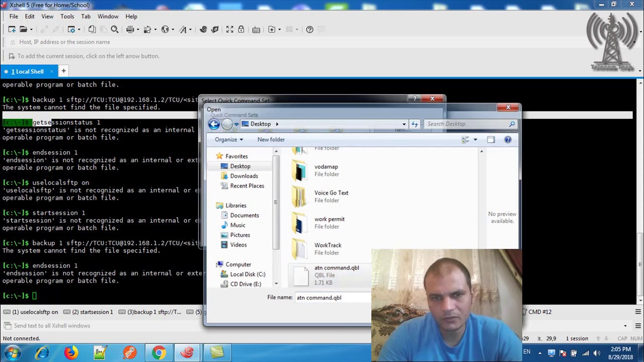This screenshot has width=644, height=362.
Task: Go back in Open dialog
Action: (x=214, y=124)
